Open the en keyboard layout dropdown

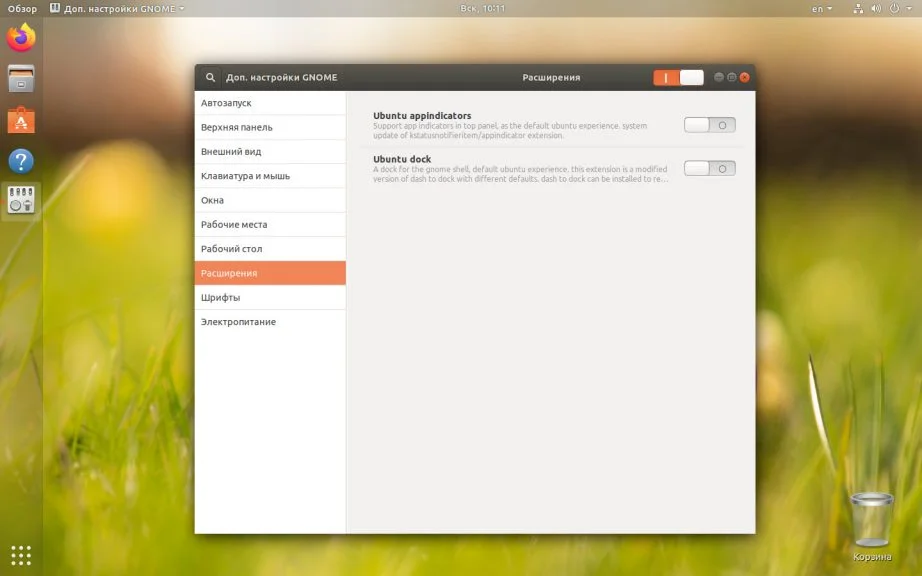(821, 8)
